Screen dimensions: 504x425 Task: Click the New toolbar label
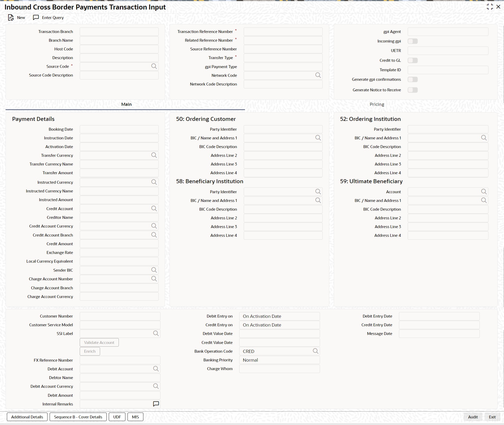(x=21, y=18)
